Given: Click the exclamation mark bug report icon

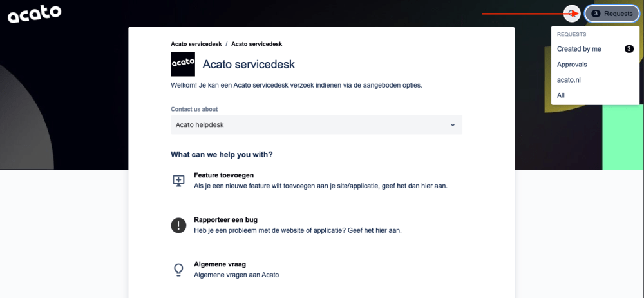Looking at the screenshot, I should (x=178, y=226).
